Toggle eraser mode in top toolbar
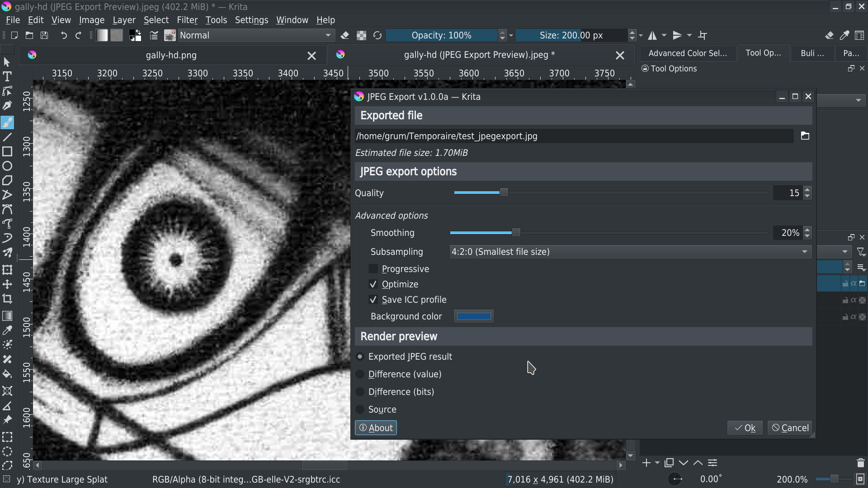This screenshot has width=868, height=488. pyautogui.click(x=344, y=35)
